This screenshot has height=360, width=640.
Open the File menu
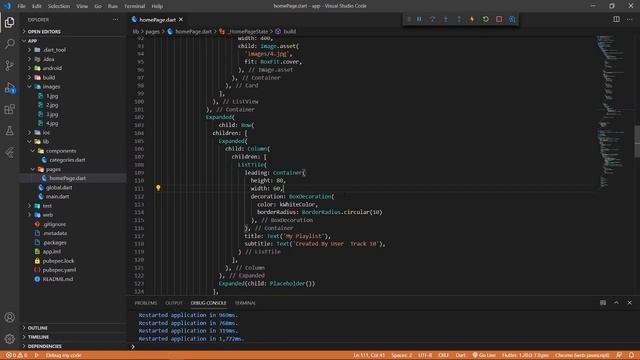tap(21, 6)
